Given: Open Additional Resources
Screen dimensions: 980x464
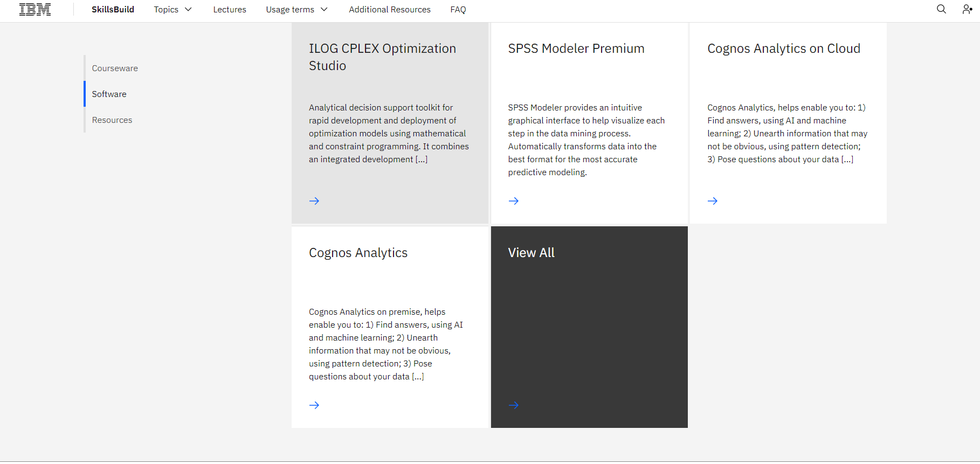Looking at the screenshot, I should 389,9.
